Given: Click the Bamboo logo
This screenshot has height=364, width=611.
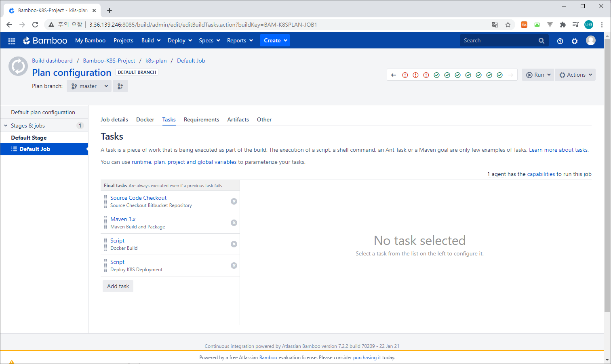Looking at the screenshot, I should (45, 41).
